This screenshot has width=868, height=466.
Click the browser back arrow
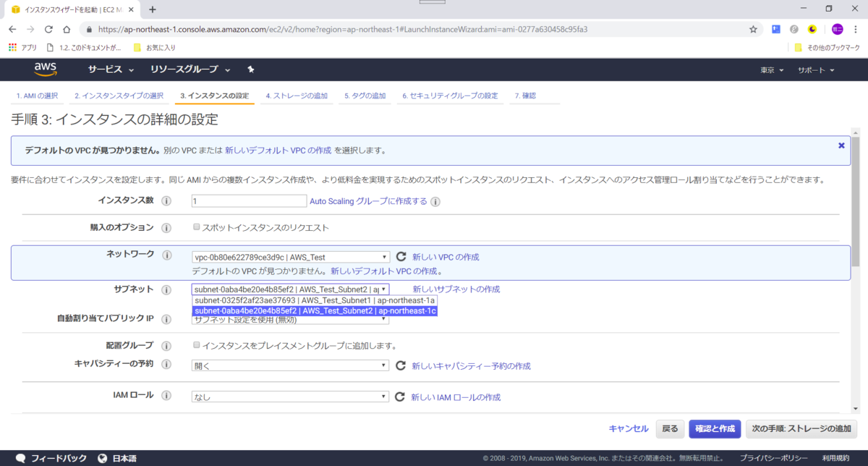click(x=12, y=29)
